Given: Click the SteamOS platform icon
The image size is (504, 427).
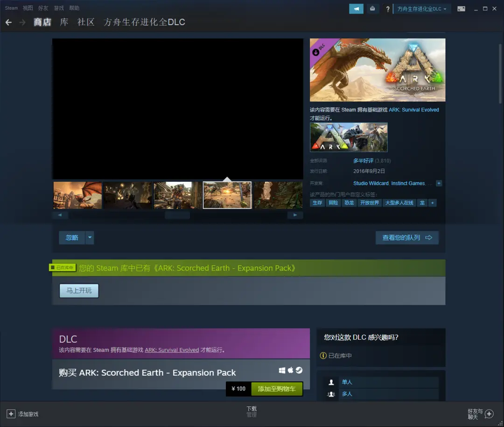Looking at the screenshot, I should click(x=299, y=371).
